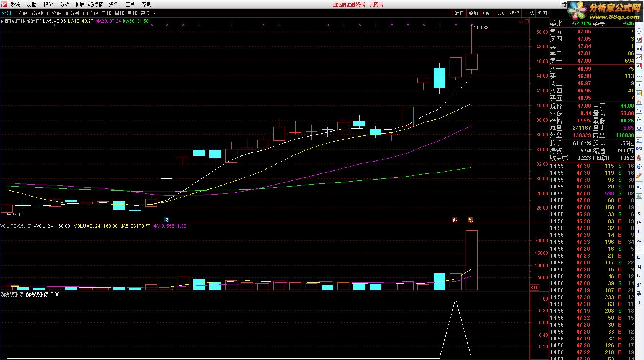Click the f(x) formula icon

coord(639,119)
